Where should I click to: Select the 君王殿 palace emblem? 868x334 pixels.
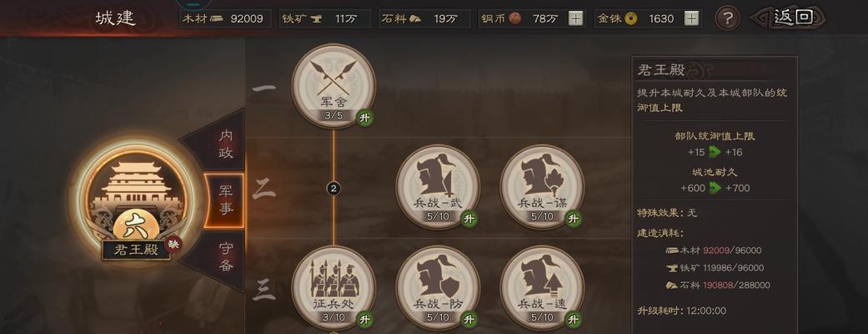(x=136, y=200)
